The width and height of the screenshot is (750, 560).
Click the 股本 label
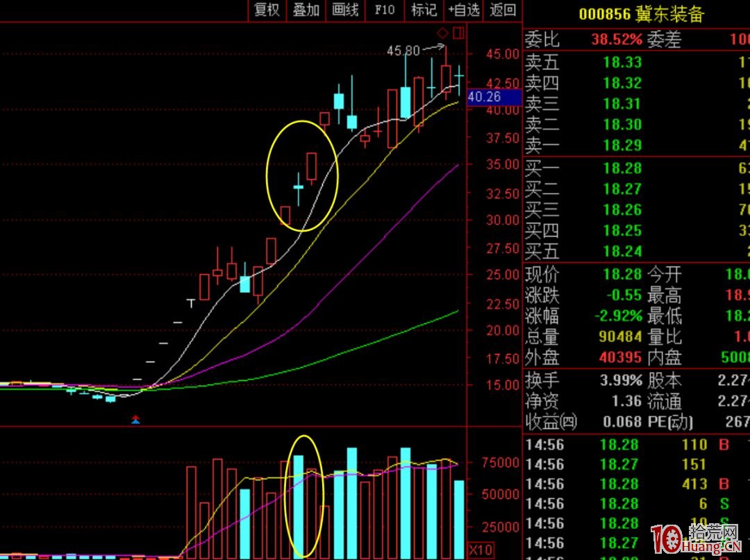click(x=664, y=380)
